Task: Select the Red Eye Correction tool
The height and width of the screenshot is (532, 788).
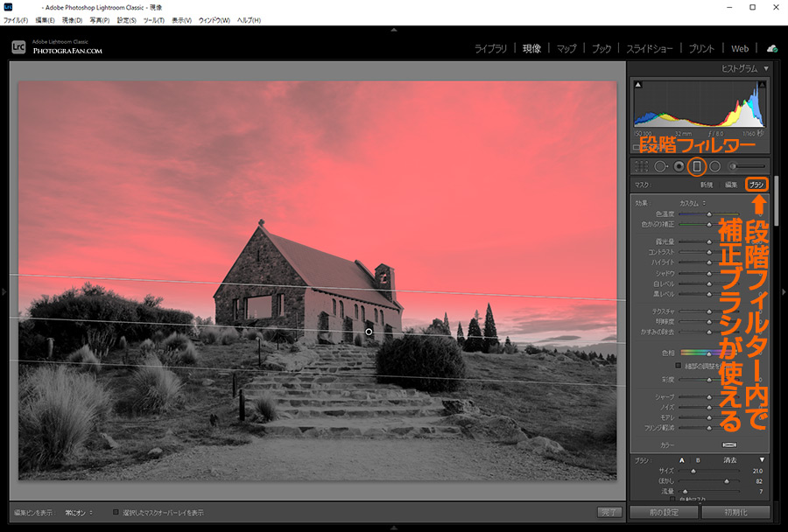Action: pos(679,166)
